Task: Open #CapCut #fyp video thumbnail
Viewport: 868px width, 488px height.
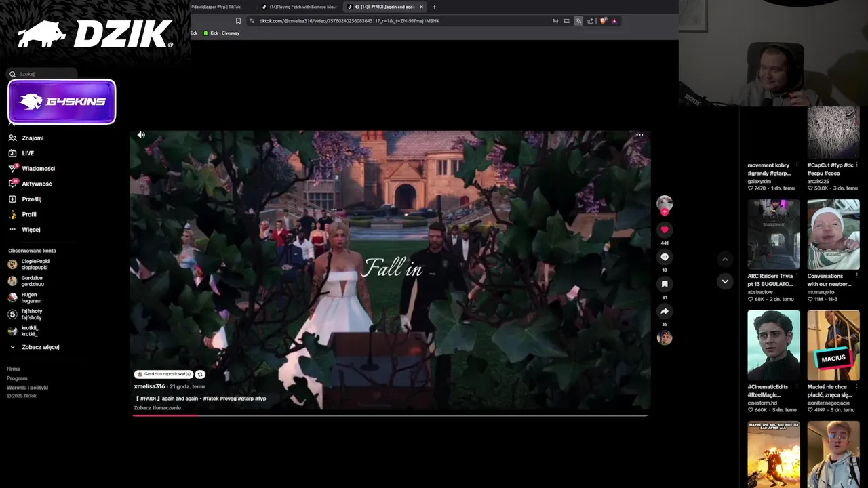Action: (x=833, y=133)
